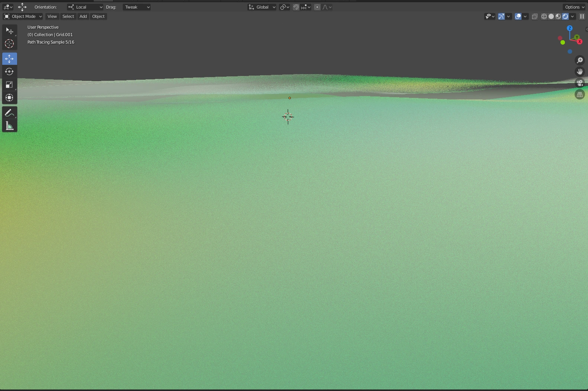Click the Options button
The height and width of the screenshot is (391, 588).
tap(574, 7)
